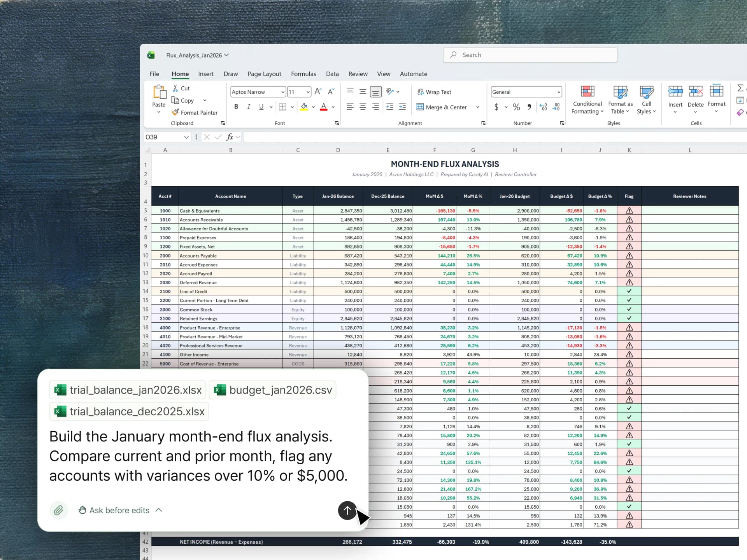This screenshot has width=747, height=560.
Task: Switch to the Formulas ribbon tab
Action: pos(303,74)
